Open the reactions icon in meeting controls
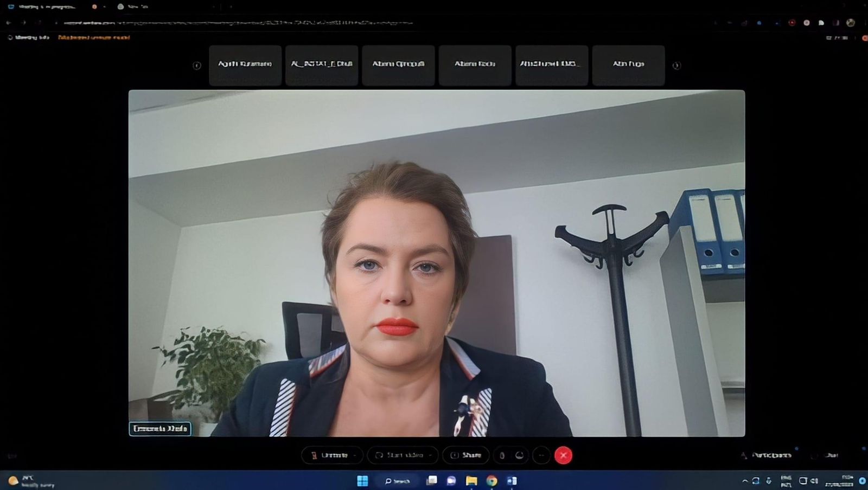This screenshot has height=490, width=868. (519, 455)
